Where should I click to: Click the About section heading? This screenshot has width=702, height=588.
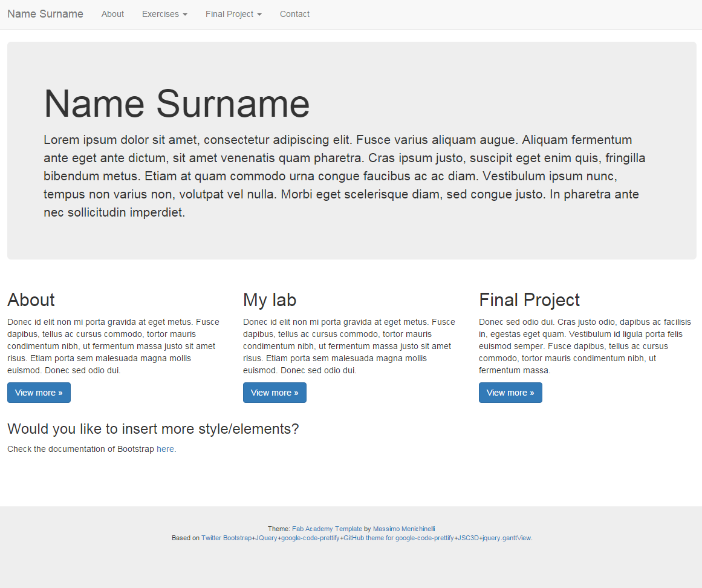pos(31,300)
